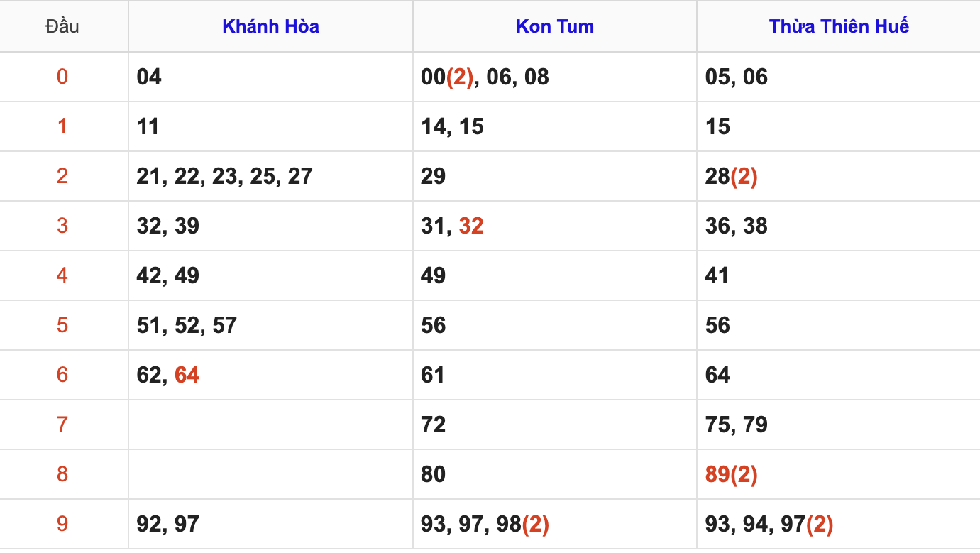Click the 28(2) cell in Thừa Thiên Huế
Screen dimensions: 980x553
(x=839, y=176)
